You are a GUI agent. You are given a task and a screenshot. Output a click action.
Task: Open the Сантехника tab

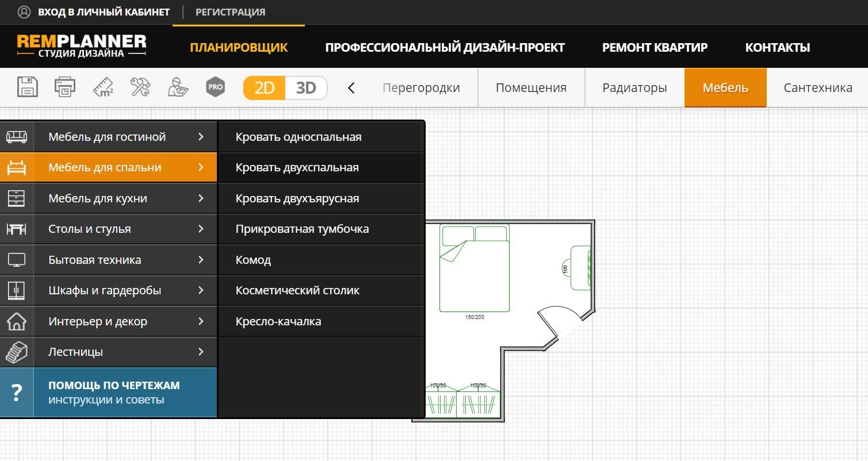[x=817, y=88]
